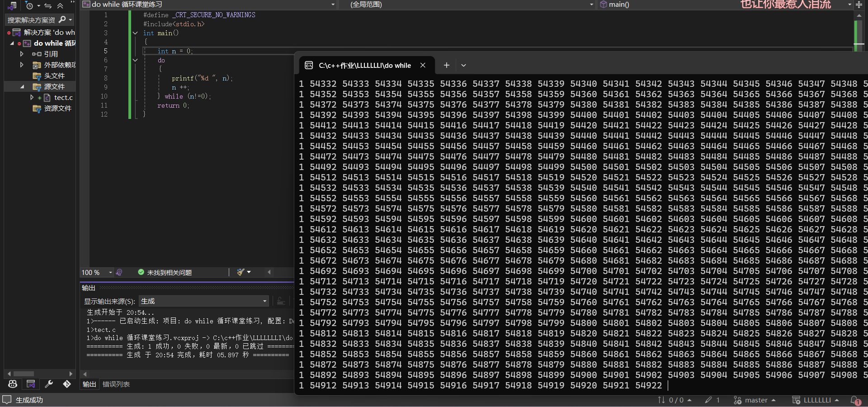Viewport: 868px width, 407px height.
Task: Click the 'while (n!=0);' code line
Action: click(188, 96)
